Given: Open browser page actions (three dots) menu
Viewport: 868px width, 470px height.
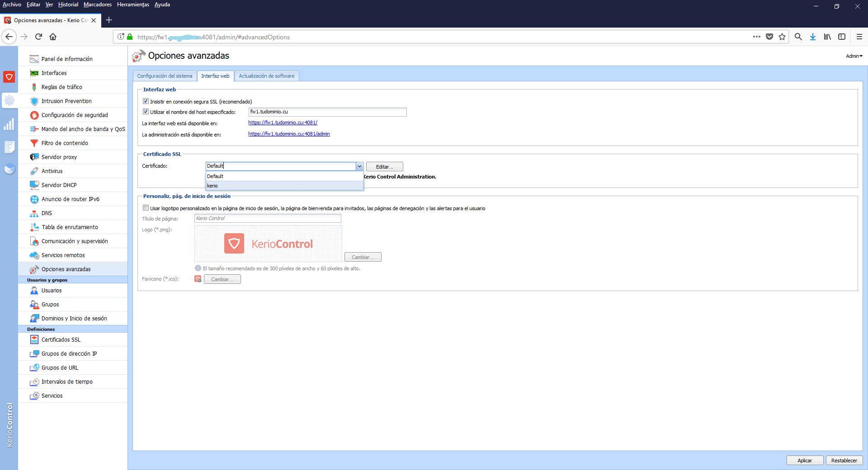Looking at the screenshot, I should tap(756, 37).
